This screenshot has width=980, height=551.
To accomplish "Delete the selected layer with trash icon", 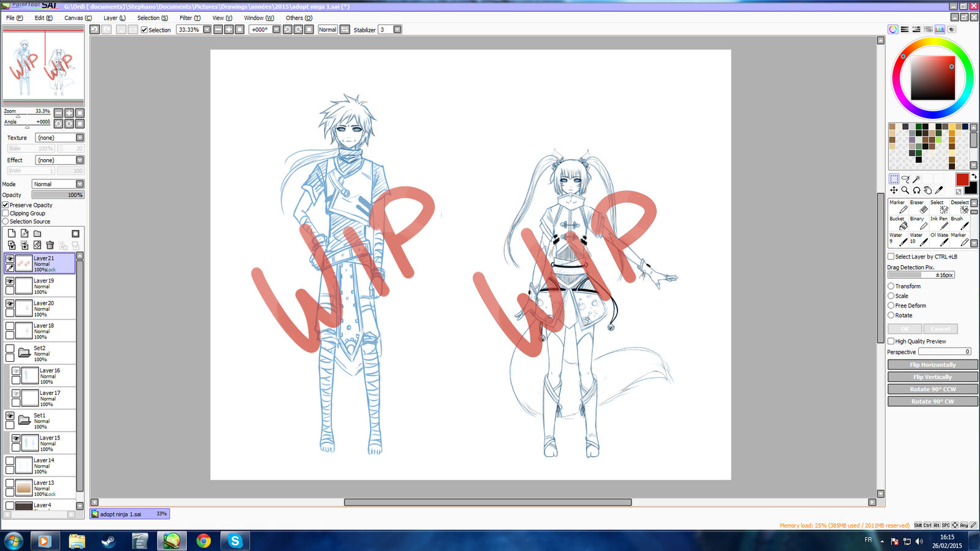I will click(50, 245).
